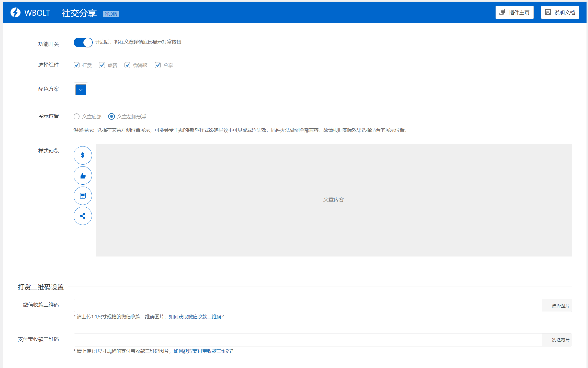The image size is (588, 368).
Task: Open 如何获取支付宝收款二维码 link
Action: click(202, 351)
